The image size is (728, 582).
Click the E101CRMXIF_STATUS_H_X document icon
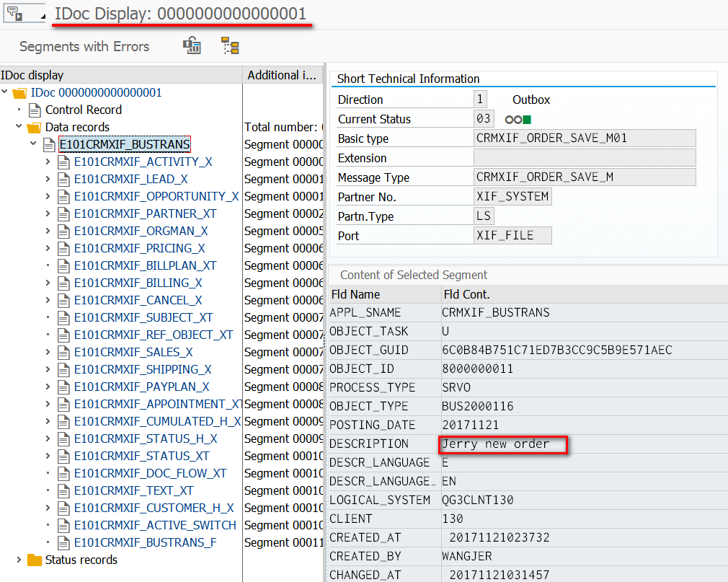(63, 439)
